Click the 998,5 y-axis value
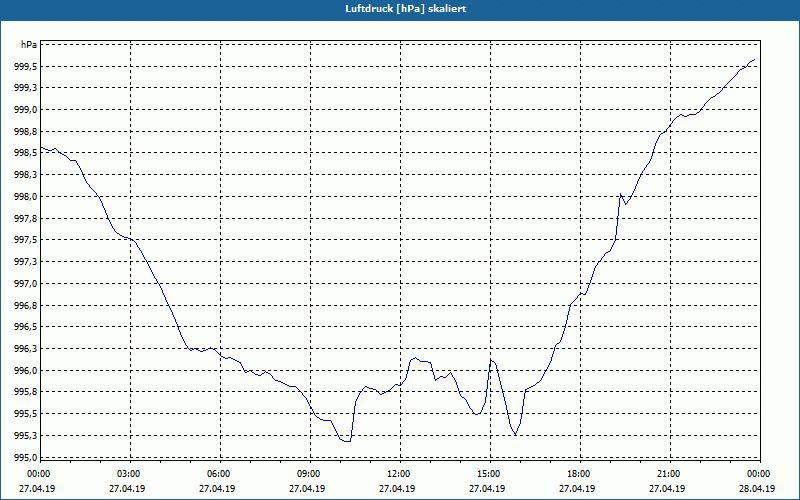 pos(25,153)
